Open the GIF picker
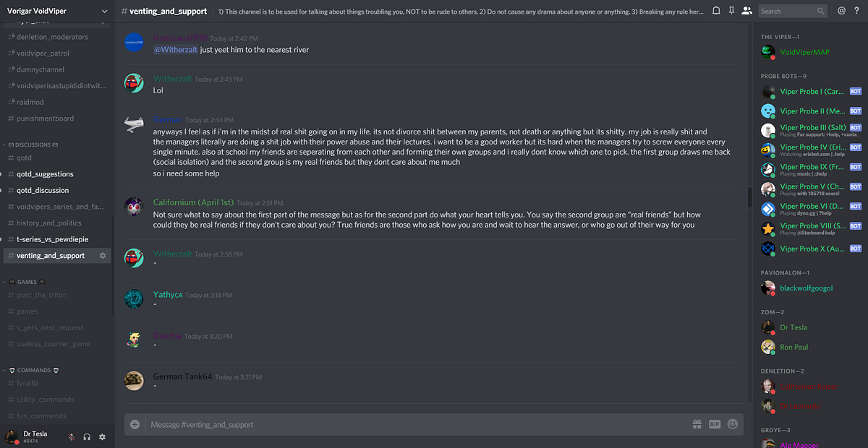The image size is (868, 448). [715, 424]
